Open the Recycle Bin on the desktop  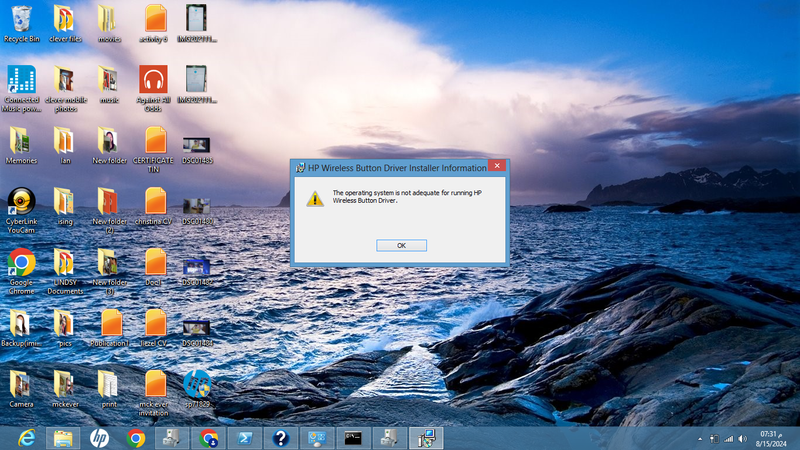click(x=21, y=23)
